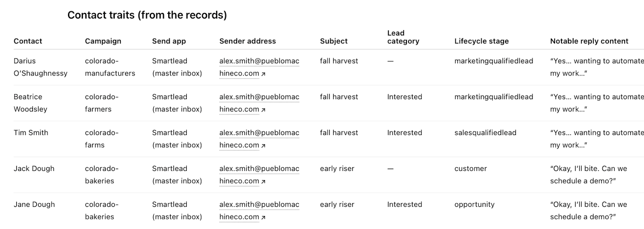644x229 pixels.
Task: Click the colorado-manufacturers campaign cell
Action: (110, 67)
